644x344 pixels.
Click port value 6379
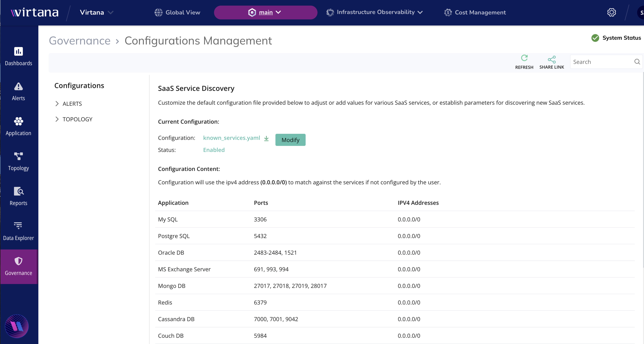260,302
